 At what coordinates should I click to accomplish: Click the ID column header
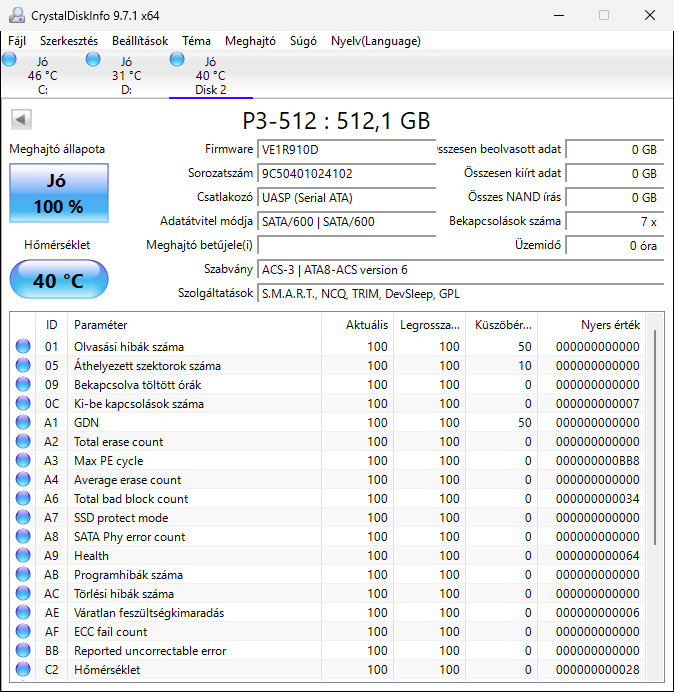click(x=52, y=325)
